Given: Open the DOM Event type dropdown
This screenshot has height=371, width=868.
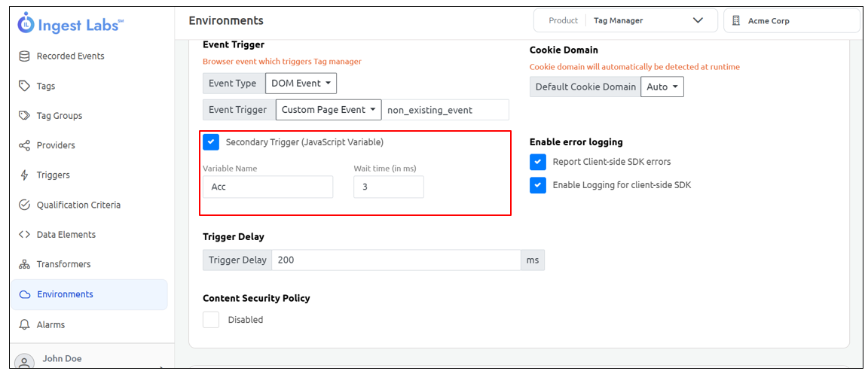Looking at the screenshot, I should [301, 84].
